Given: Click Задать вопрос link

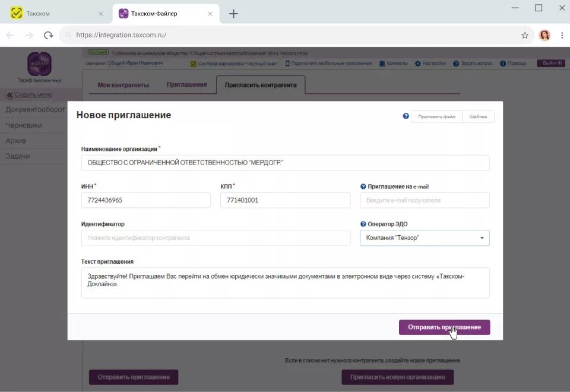Looking at the screenshot, I should [473, 64].
